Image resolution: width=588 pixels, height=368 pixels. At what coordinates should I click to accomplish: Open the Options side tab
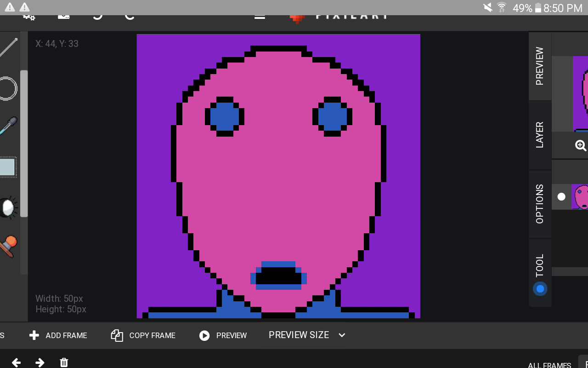tap(540, 204)
